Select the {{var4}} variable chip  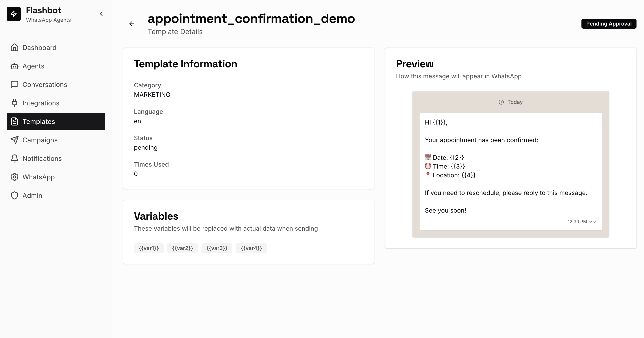click(251, 248)
